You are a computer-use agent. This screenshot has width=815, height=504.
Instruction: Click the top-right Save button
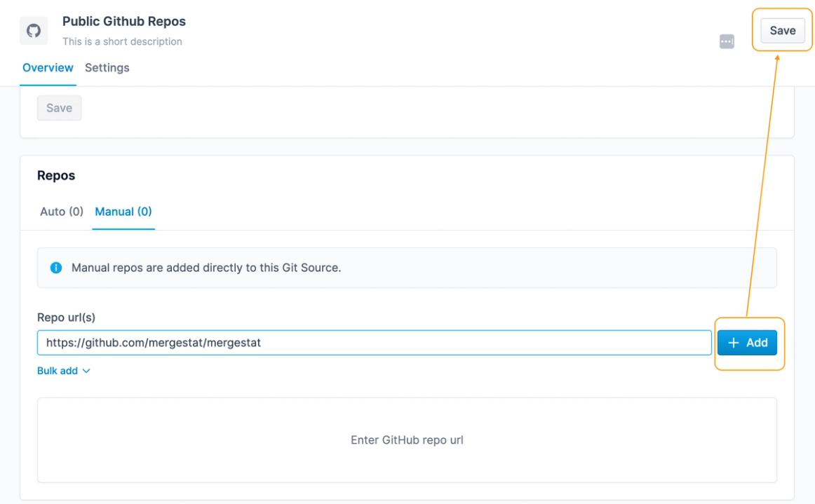782,31
